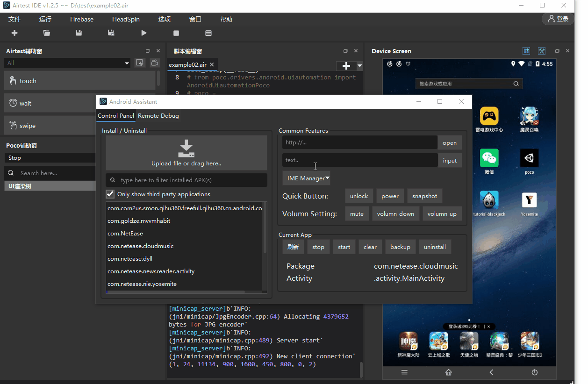Select the UI渲染树 tree row
The width and height of the screenshot is (588, 384).
50,186
